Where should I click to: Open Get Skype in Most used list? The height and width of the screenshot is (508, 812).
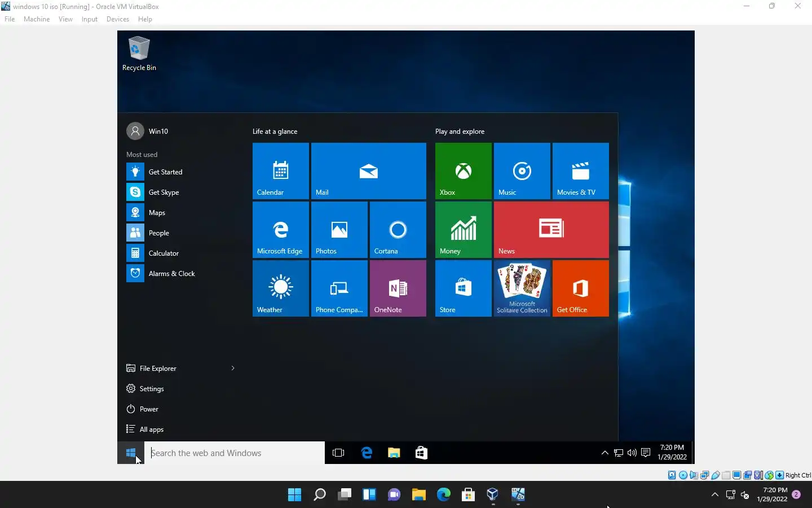(x=180, y=192)
